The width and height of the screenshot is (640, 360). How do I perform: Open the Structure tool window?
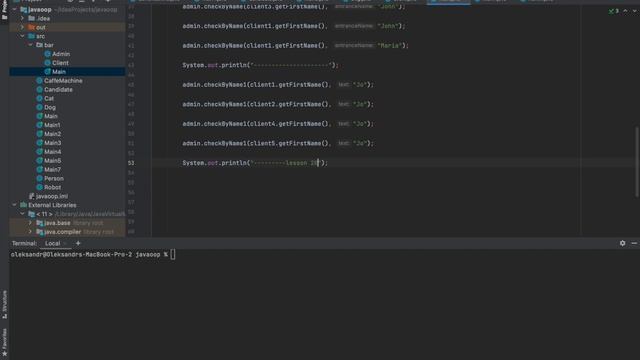click(x=4, y=304)
